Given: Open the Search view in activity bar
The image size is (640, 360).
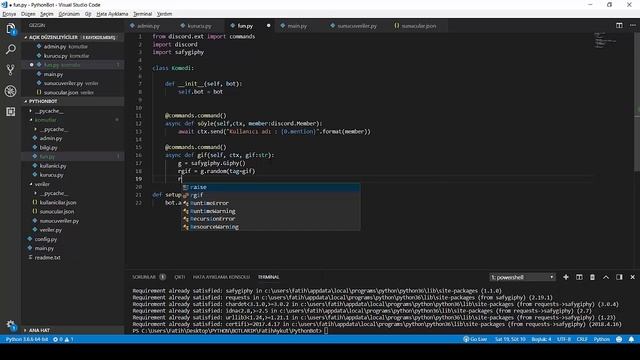Looking at the screenshot, I should [11, 49].
